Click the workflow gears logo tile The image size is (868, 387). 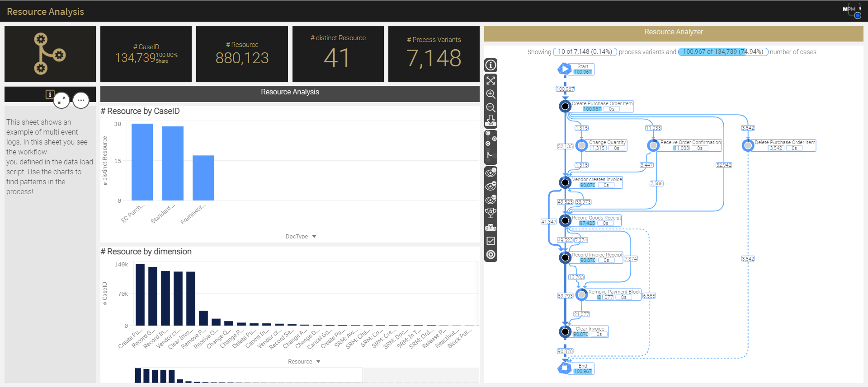click(50, 54)
